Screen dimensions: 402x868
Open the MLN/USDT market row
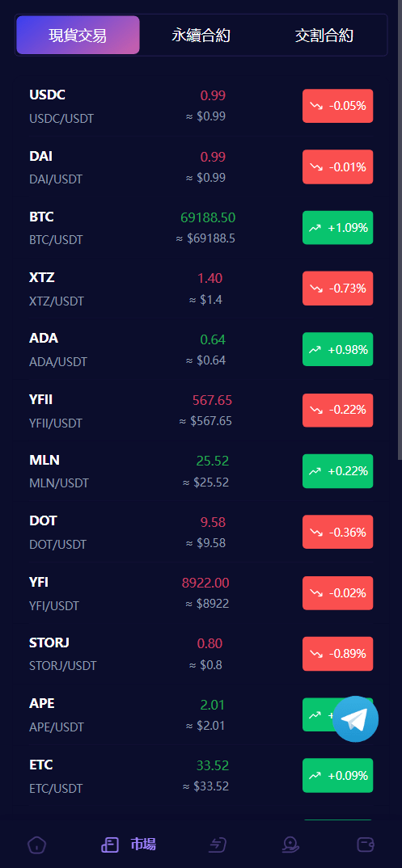pyautogui.click(x=201, y=471)
